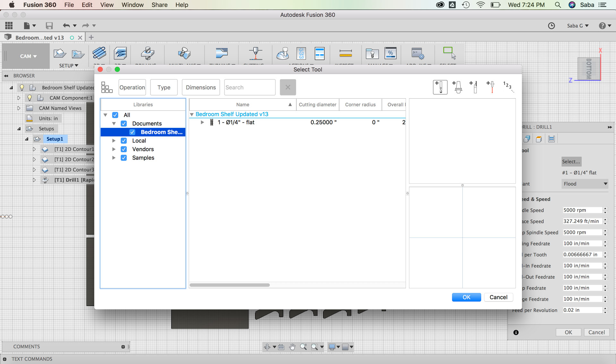The image size is (616, 364).
Task: Click the library grid view icon
Action: point(107,87)
